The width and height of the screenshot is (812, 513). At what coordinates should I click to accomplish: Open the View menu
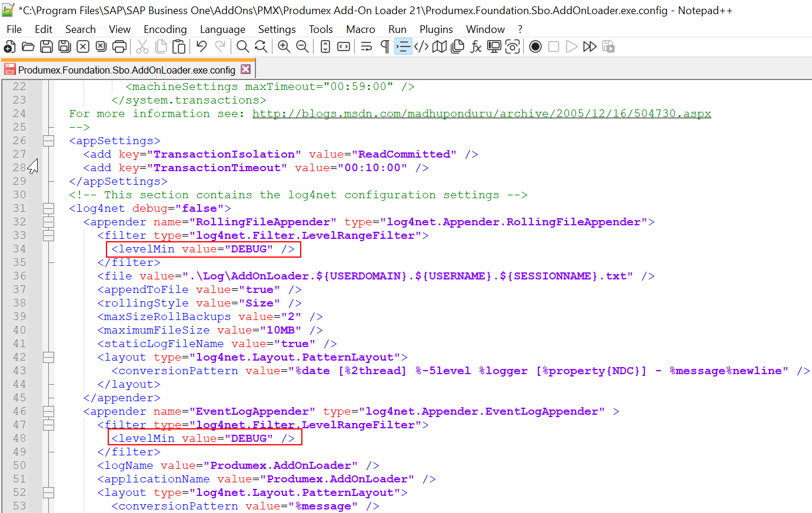coord(119,29)
